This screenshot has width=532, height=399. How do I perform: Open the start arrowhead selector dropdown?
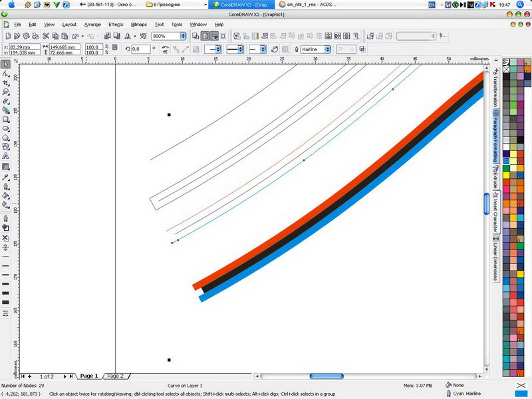coord(218,49)
